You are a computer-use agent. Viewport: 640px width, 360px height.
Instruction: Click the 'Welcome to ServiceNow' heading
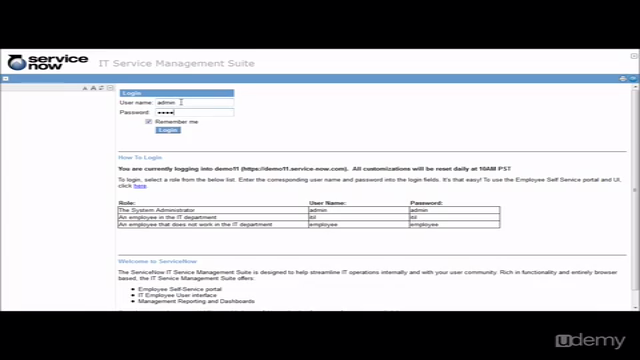tap(158, 261)
